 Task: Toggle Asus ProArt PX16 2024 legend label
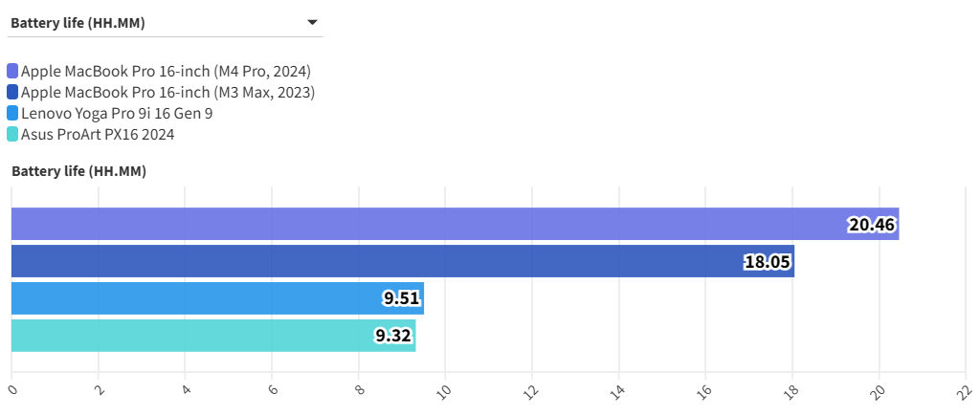[98, 135]
